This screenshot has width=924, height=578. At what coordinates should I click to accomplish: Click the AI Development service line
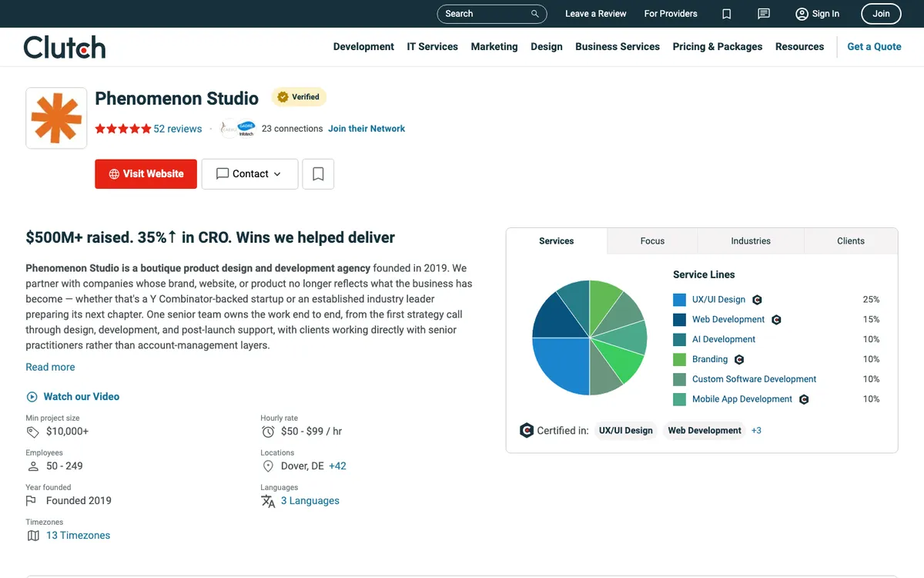[x=724, y=340]
